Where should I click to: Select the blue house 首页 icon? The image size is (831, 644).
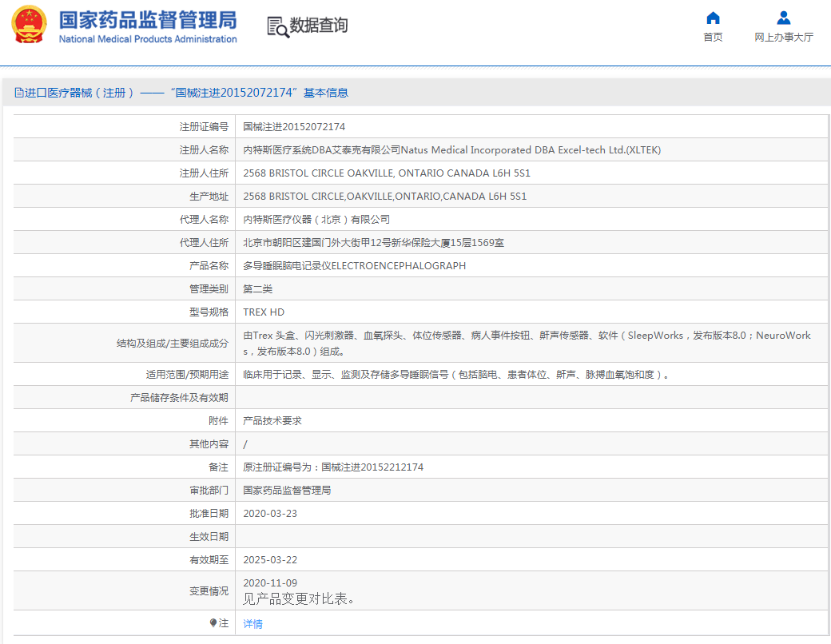[712, 19]
